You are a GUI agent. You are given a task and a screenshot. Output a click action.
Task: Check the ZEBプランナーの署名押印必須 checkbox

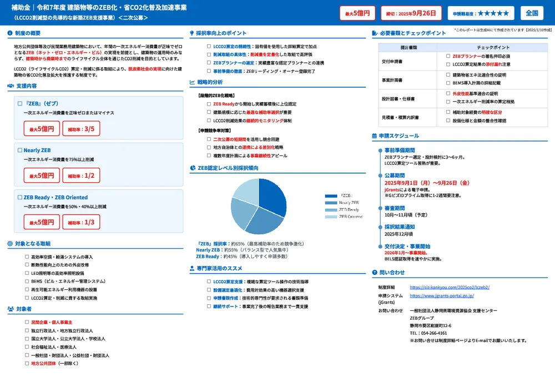(x=448, y=56)
